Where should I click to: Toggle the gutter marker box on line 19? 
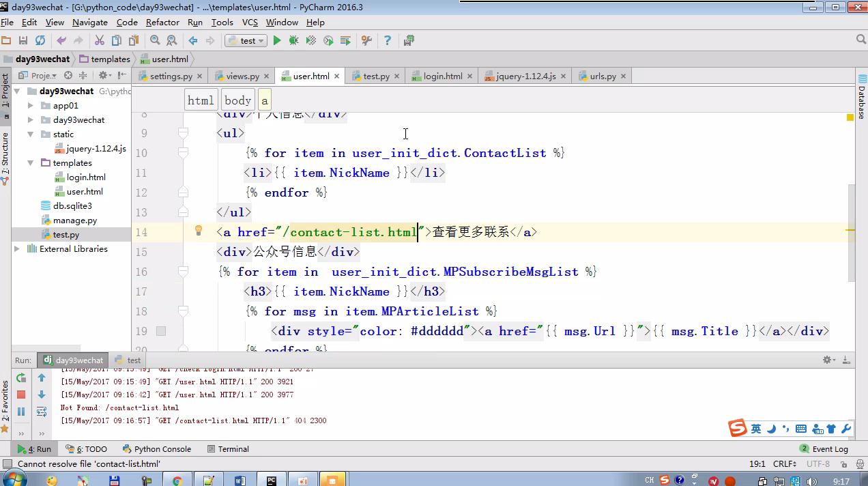coord(161,331)
